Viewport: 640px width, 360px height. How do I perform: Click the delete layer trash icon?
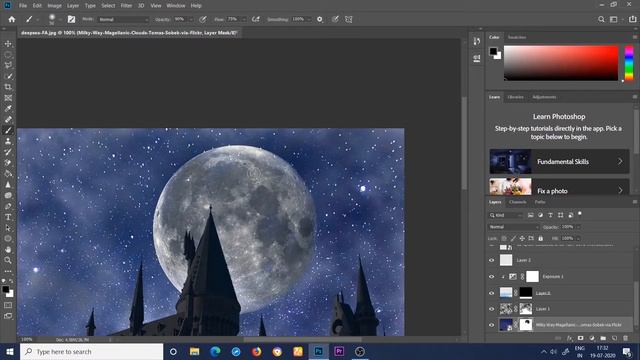625,338
